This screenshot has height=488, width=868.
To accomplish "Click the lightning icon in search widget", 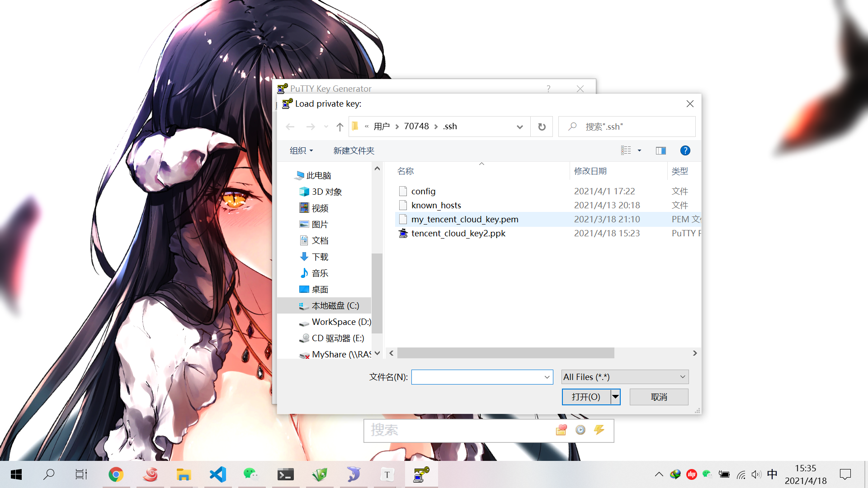I will click(599, 430).
